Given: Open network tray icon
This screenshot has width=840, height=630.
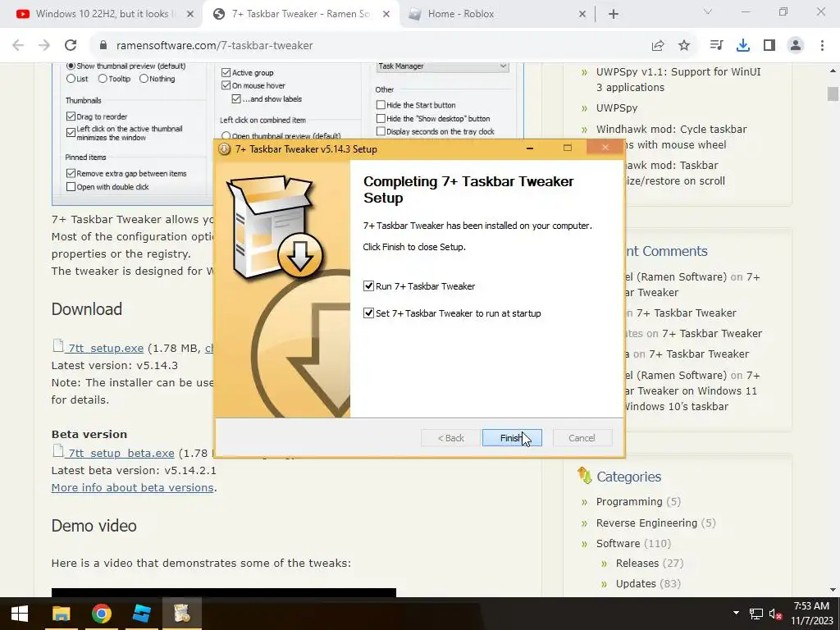Looking at the screenshot, I should pyautogui.click(x=756, y=614).
